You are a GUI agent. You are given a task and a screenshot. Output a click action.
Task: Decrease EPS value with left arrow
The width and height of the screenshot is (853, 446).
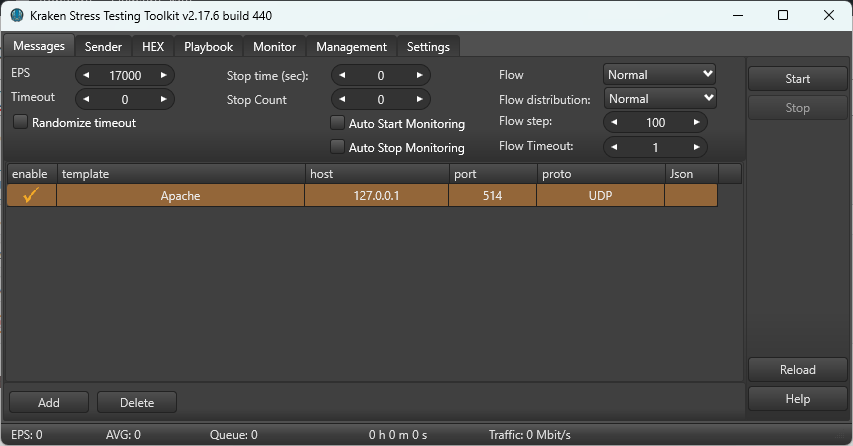[86, 75]
